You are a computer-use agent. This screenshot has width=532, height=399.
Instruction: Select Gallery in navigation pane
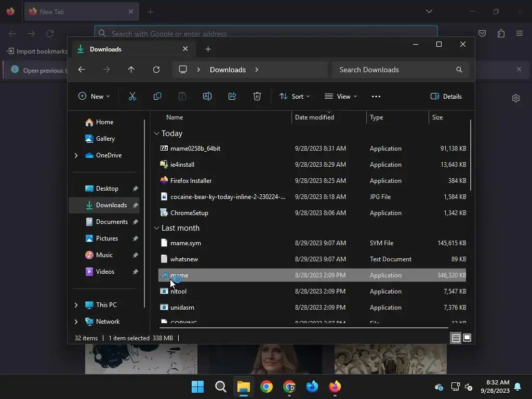click(x=105, y=139)
